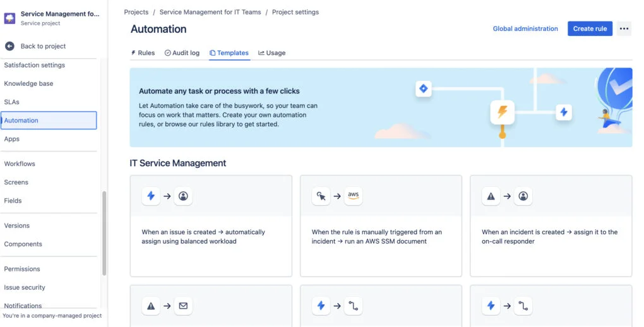
Task: Click the Audit log checkmark icon
Action: pyautogui.click(x=167, y=52)
